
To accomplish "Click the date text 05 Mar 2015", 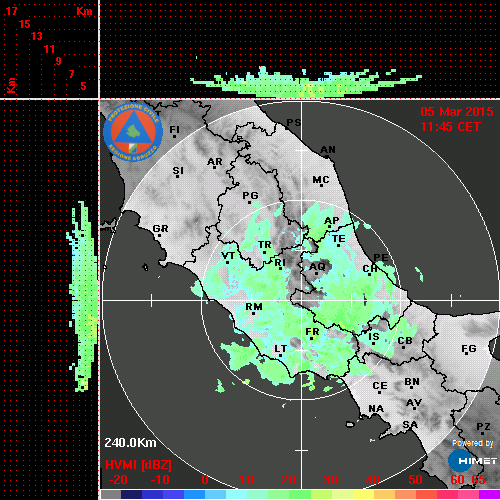I will 457,112.
